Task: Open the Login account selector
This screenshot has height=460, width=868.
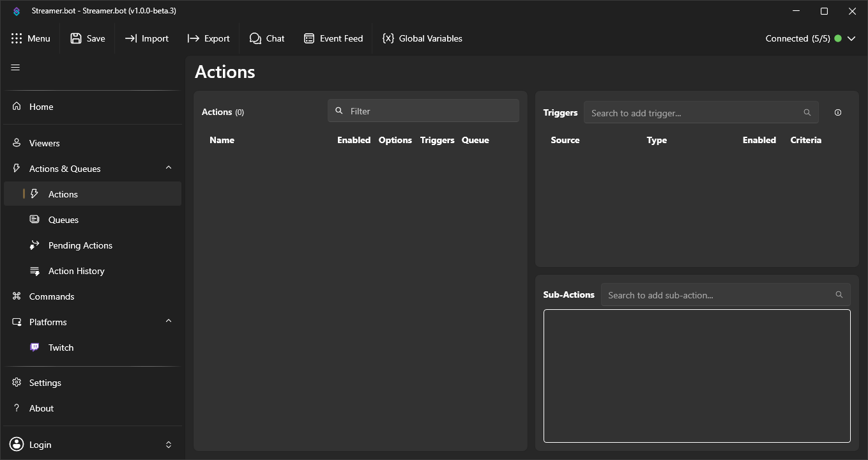Action: coord(92,445)
